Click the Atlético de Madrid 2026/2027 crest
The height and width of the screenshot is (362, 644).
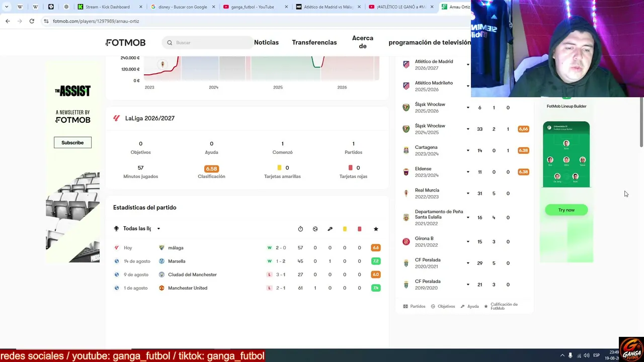(406, 64)
